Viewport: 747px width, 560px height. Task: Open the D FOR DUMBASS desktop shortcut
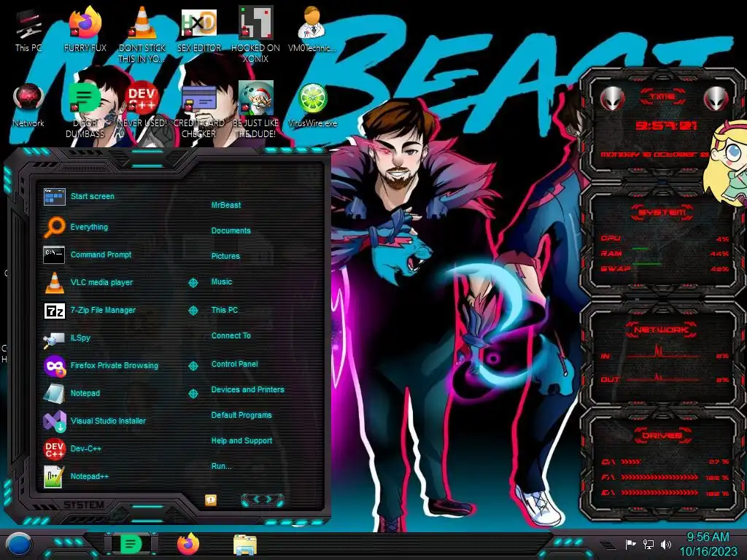[85, 111]
